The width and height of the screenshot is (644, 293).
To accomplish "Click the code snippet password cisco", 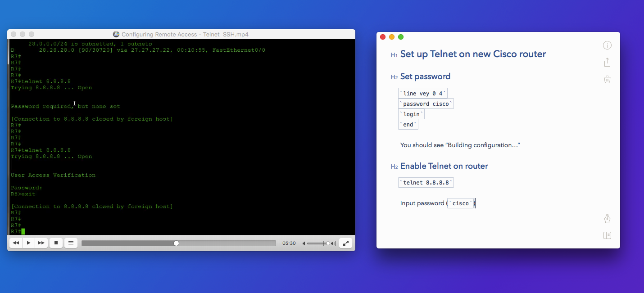I will click(x=426, y=104).
